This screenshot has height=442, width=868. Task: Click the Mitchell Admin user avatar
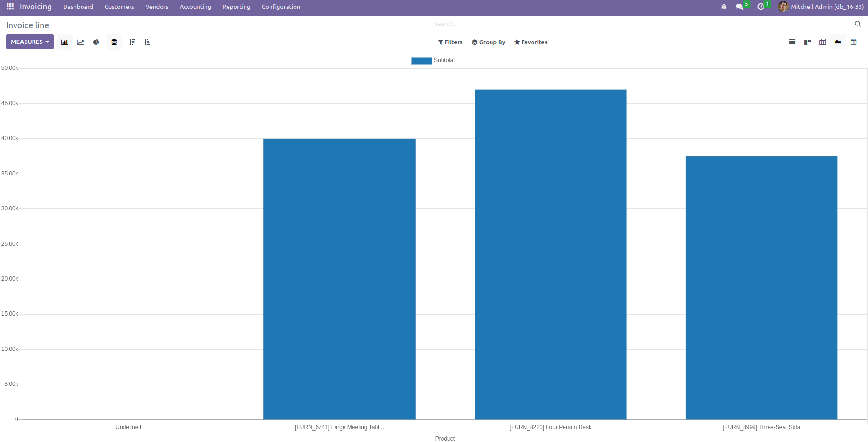[x=783, y=7]
